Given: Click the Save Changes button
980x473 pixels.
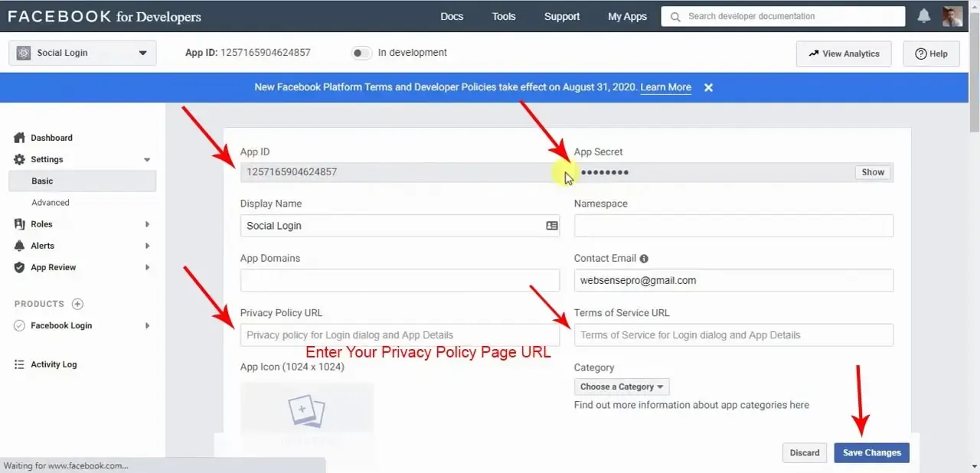Looking at the screenshot, I should point(872,452).
